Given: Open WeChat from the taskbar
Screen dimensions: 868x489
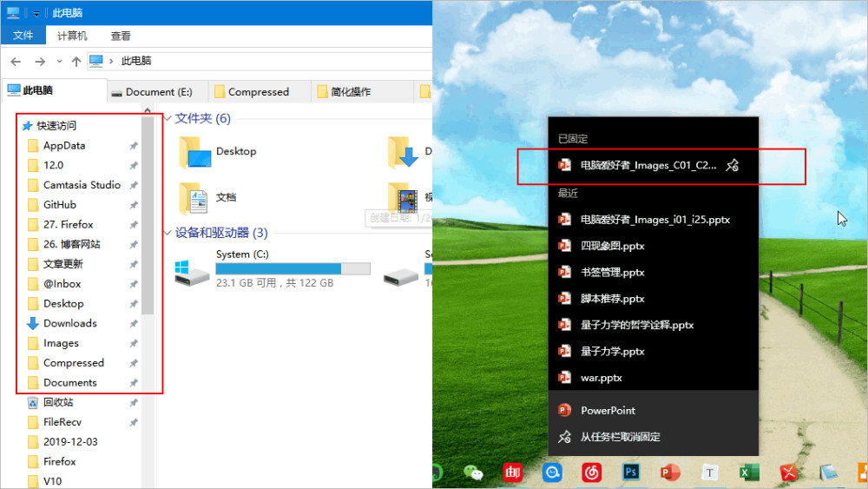Looking at the screenshot, I should click(x=473, y=472).
